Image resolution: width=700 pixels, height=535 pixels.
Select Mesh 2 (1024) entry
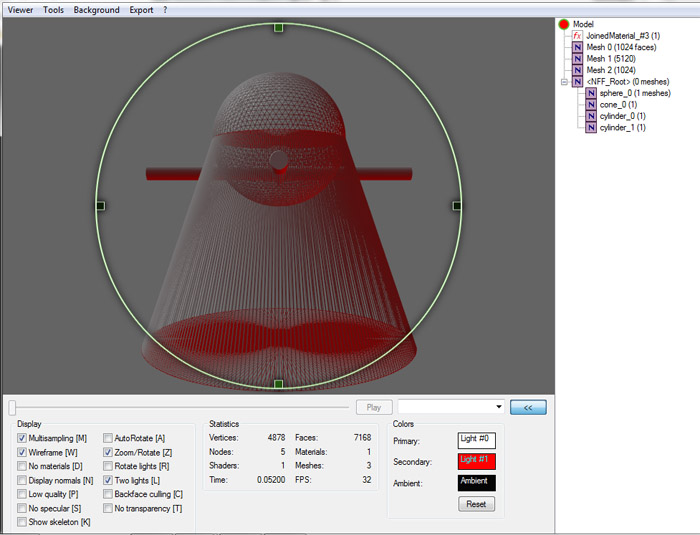611,70
